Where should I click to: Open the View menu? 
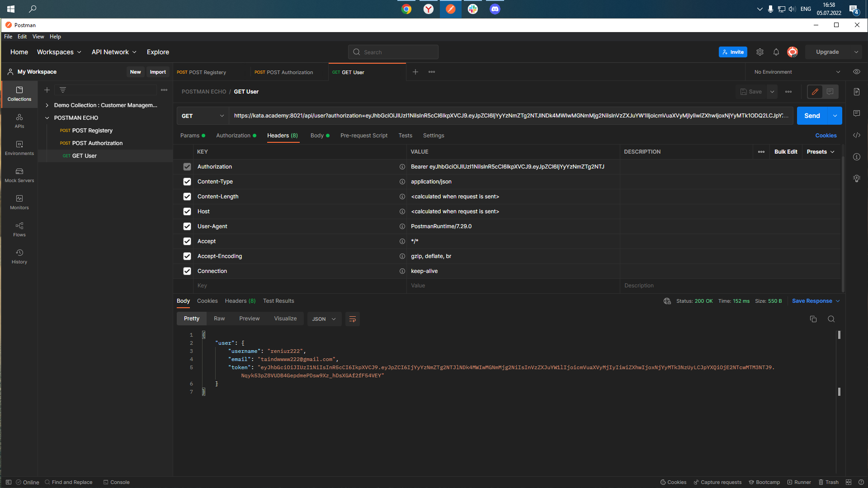(x=38, y=37)
